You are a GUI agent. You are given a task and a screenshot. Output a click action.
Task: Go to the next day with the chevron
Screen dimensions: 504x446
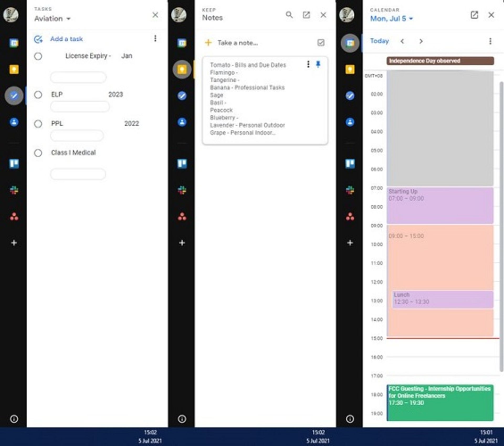point(421,41)
